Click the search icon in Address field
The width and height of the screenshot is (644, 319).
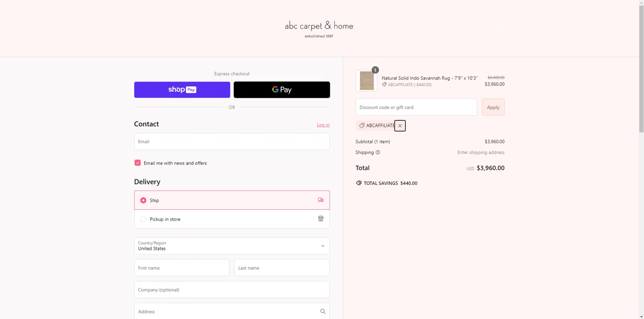[x=323, y=311]
